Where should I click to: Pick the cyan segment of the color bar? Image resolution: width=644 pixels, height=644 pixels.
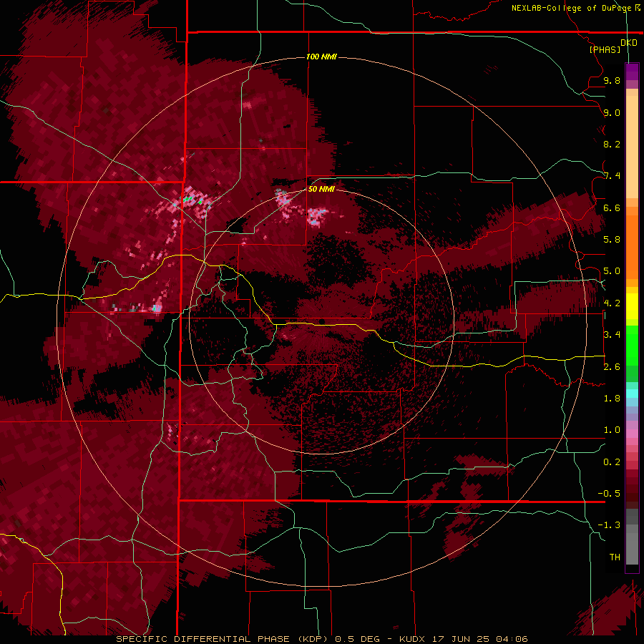point(632,394)
